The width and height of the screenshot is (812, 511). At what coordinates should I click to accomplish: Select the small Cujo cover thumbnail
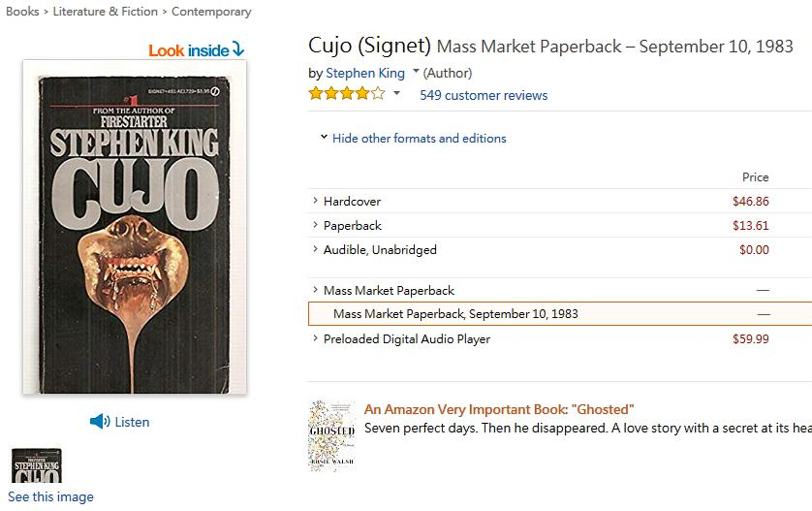(36, 465)
